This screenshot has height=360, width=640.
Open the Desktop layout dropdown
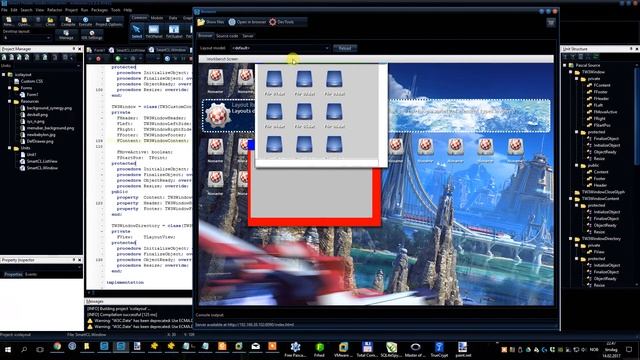27,38
